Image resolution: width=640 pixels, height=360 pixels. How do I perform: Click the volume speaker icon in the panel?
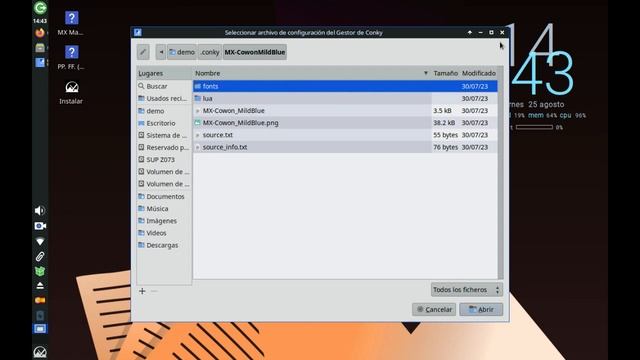tap(40, 211)
